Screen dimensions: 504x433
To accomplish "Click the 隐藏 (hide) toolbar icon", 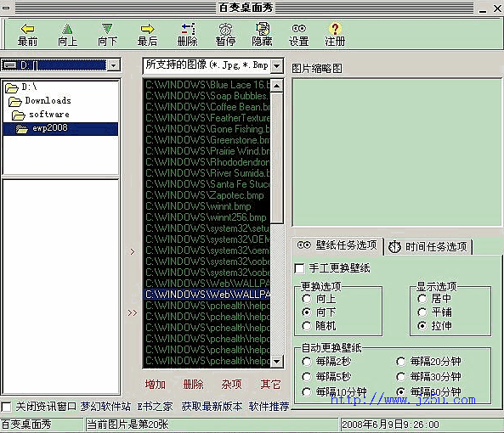I will click(x=263, y=29).
